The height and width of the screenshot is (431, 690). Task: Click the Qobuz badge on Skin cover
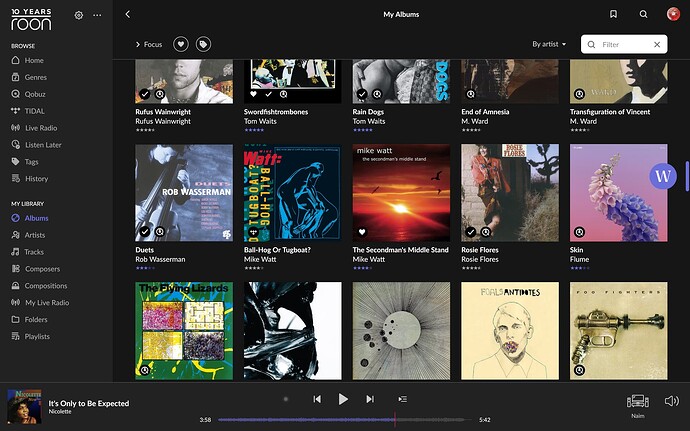(x=580, y=232)
